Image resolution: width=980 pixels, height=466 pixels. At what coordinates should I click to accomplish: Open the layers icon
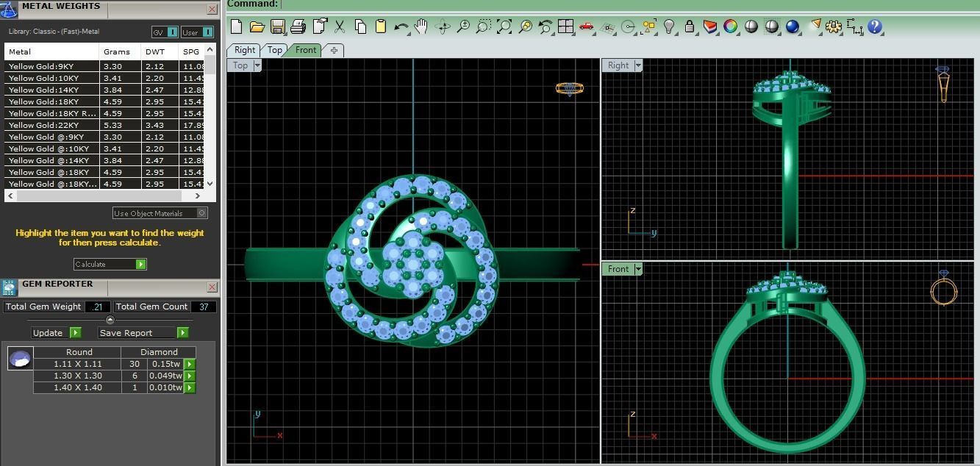click(710, 26)
